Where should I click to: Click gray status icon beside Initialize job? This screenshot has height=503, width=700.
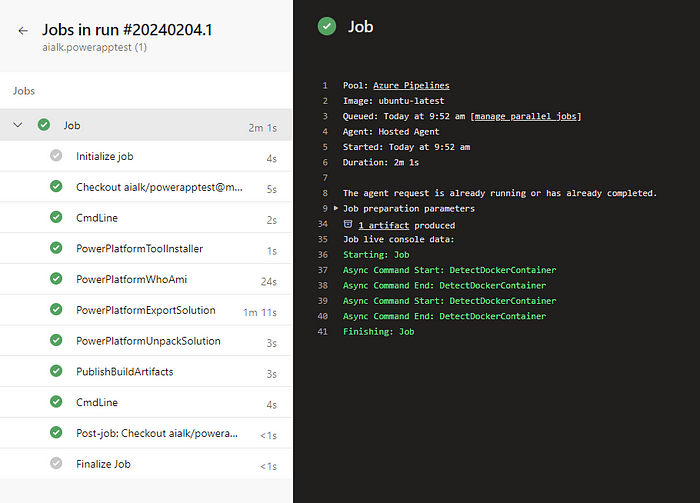(x=56, y=156)
